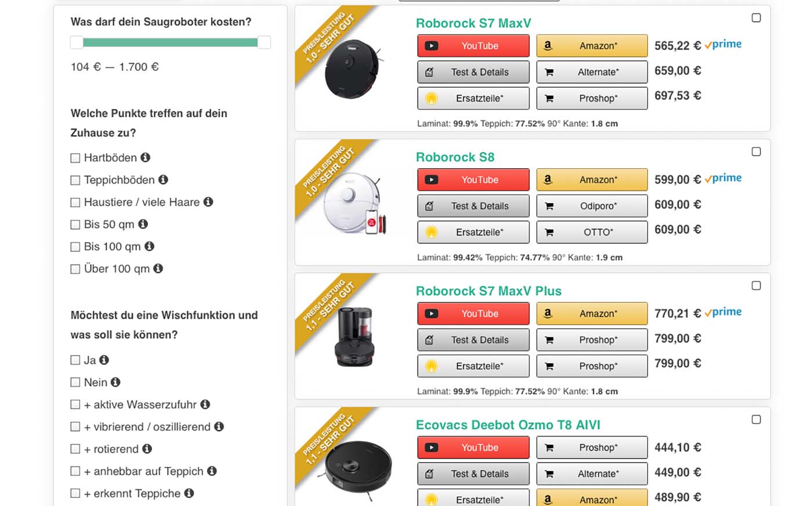Click the info icon beside Teppichböden
Image resolution: width=812 pixels, height=506 pixels.
[x=164, y=180]
